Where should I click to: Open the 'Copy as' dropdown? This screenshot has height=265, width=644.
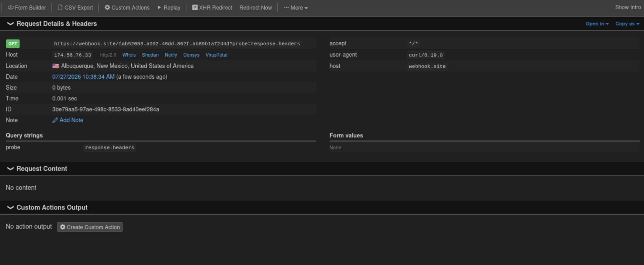point(627,24)
